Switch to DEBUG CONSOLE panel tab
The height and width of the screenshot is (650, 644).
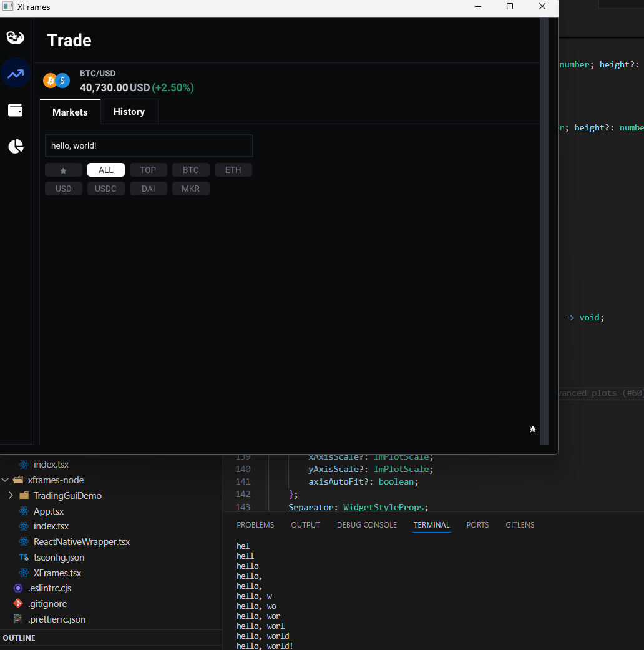367,525
